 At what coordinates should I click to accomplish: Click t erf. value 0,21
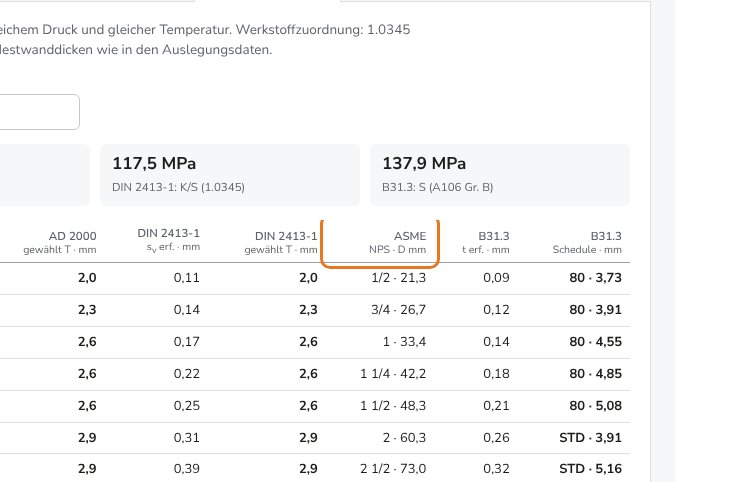coord(496,406)
